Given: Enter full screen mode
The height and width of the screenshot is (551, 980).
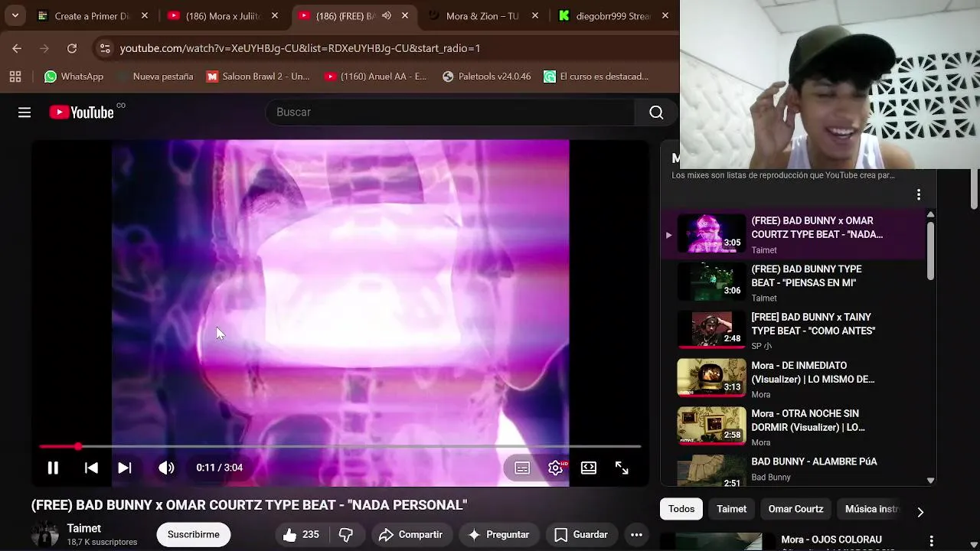Looking at the screenshot, I should [x=622, y=468].
